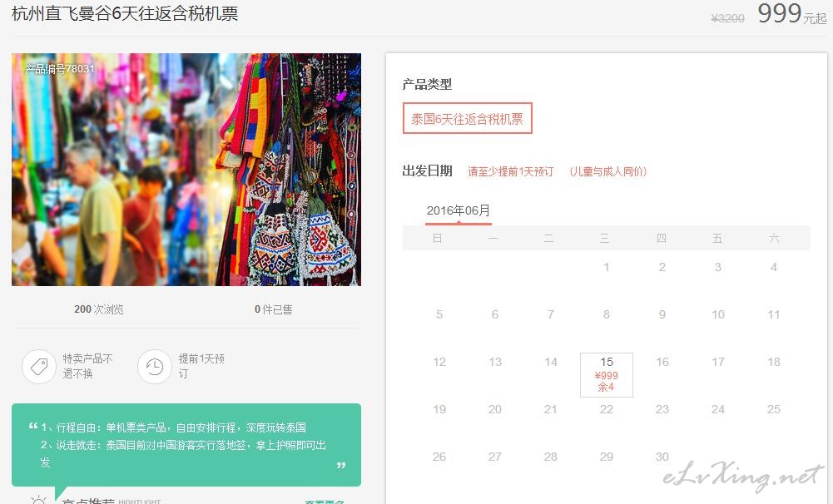
Task: Select date 18 in the June calendar
Action: 774,362
